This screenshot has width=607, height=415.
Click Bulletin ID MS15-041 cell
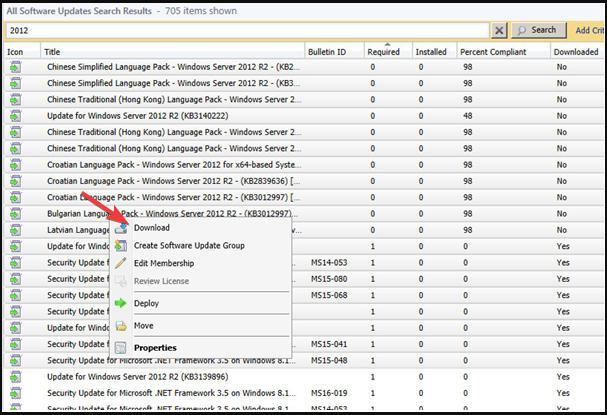[329, 344]
